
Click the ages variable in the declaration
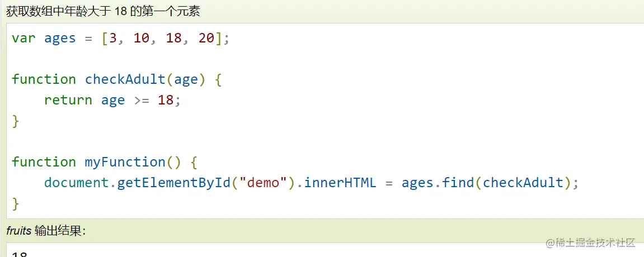pos(60,39)
